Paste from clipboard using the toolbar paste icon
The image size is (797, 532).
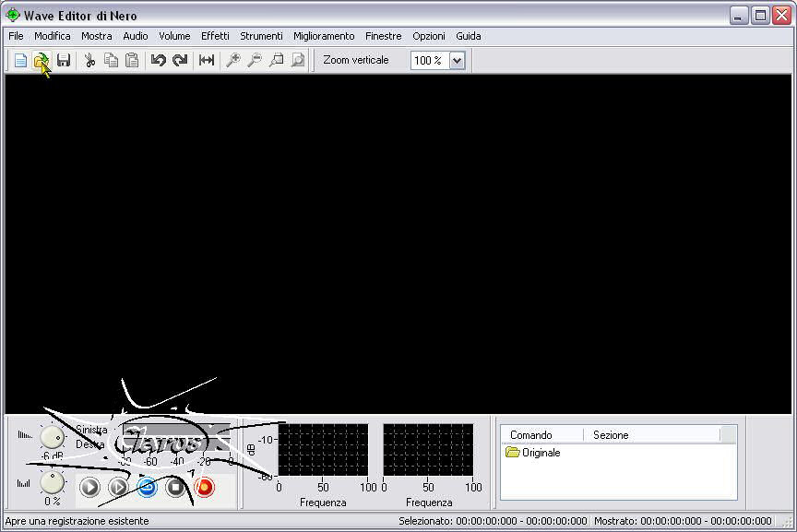click(132, 61)
